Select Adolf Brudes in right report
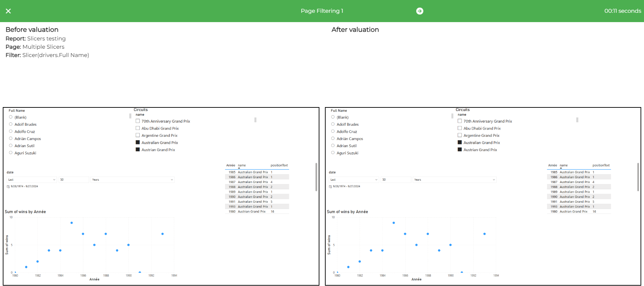644x286 pixels. point(333,124)
